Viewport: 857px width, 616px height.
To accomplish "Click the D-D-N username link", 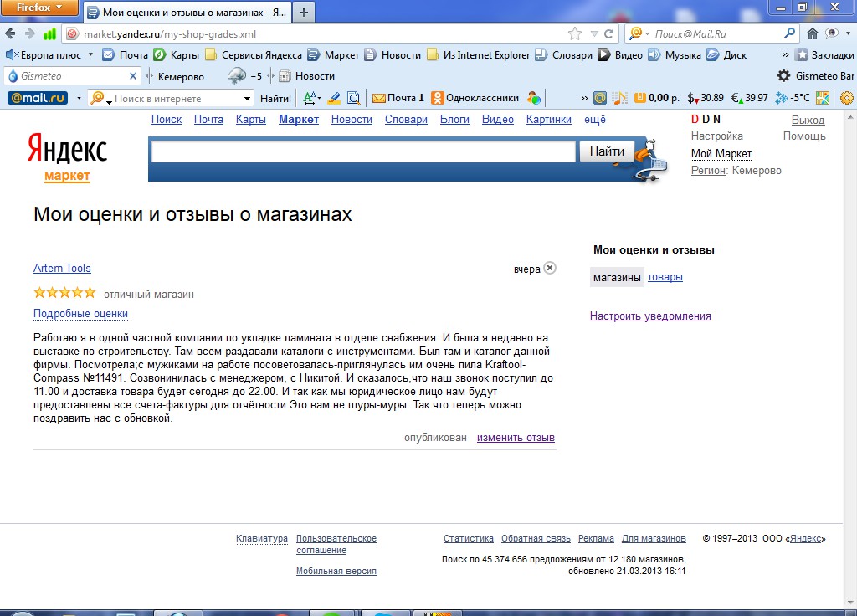I will pos(706,119).
